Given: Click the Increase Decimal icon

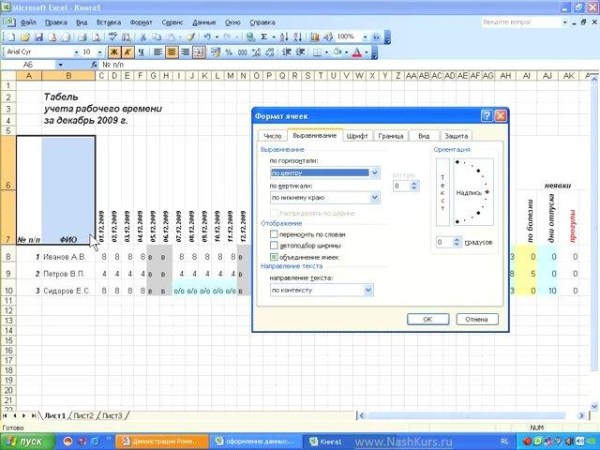Looking at the screenshot, I should (256, 52).
